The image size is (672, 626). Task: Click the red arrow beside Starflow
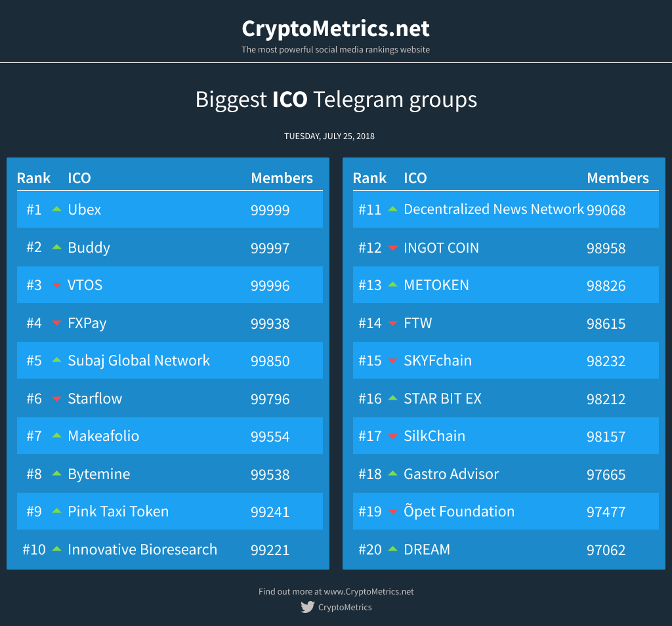[56, 398]
